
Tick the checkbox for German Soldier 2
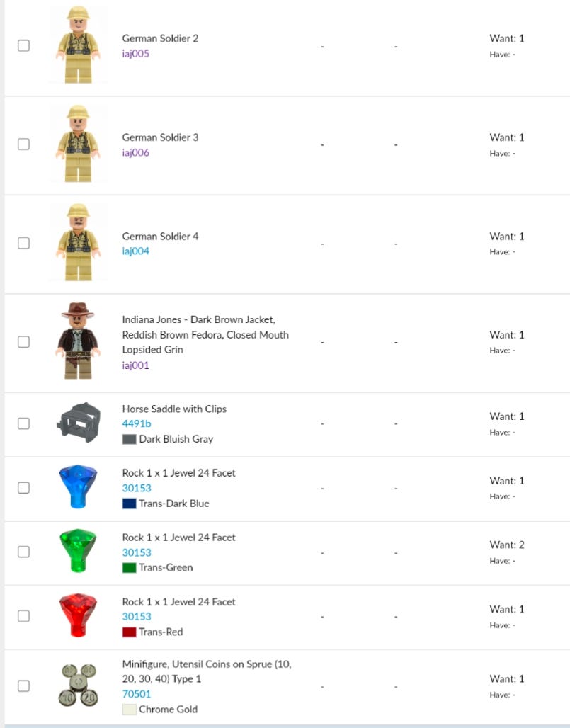click(23, 45)
